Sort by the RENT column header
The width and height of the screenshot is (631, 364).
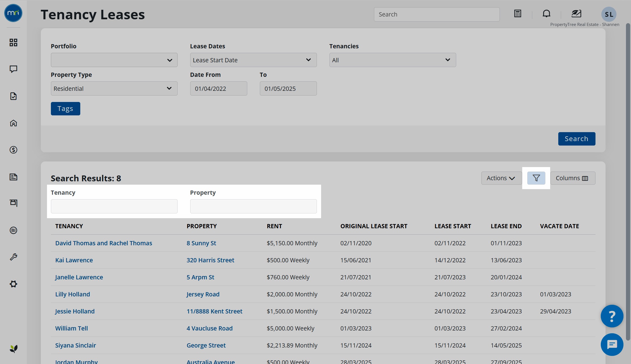point(274,226)
